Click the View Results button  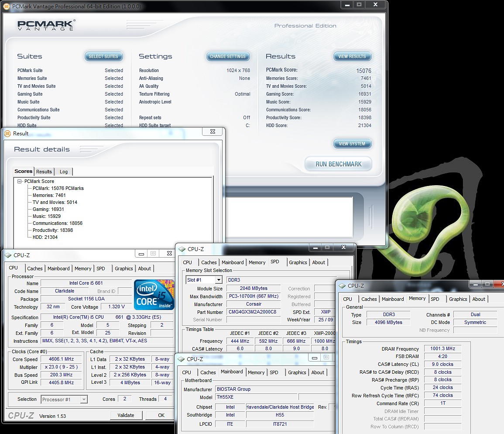pos(352,56)
